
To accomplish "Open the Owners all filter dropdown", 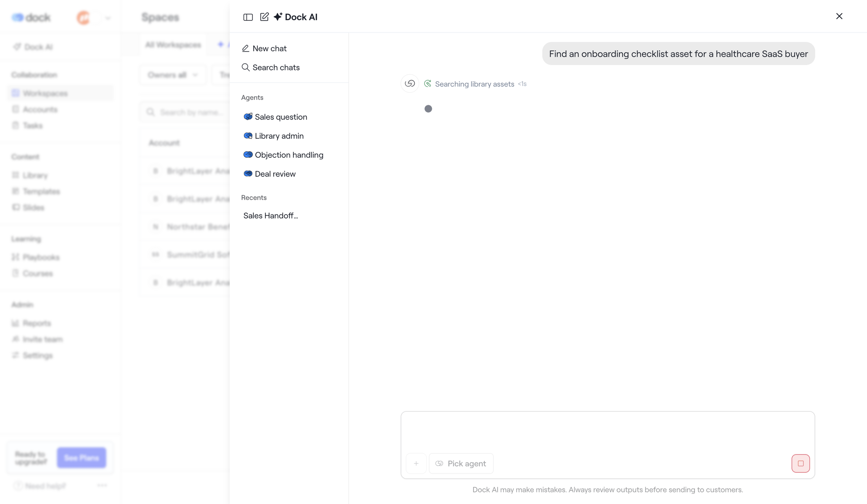I will coord(173,75).
